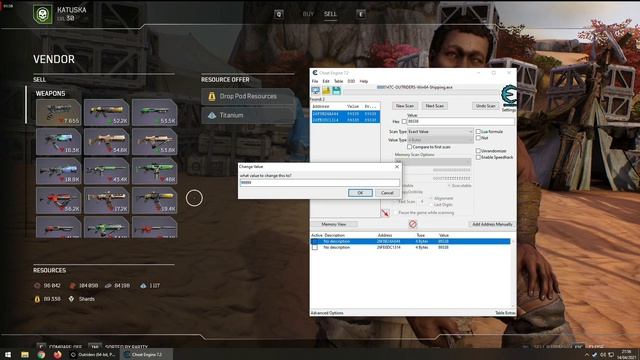Viewport: 640px width, 360px height.
Task: Select the weapon priced 45.4K
Action: click(107, 171)
